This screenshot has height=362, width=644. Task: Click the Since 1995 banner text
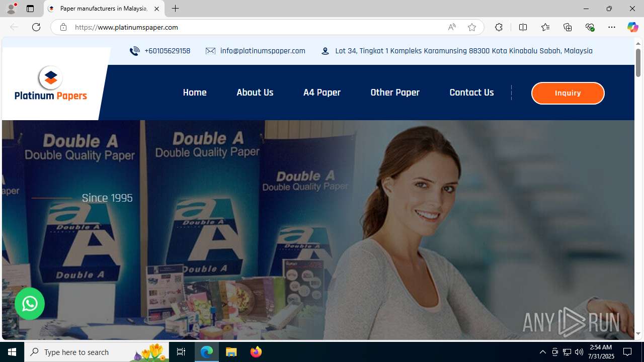coord(107,198)
